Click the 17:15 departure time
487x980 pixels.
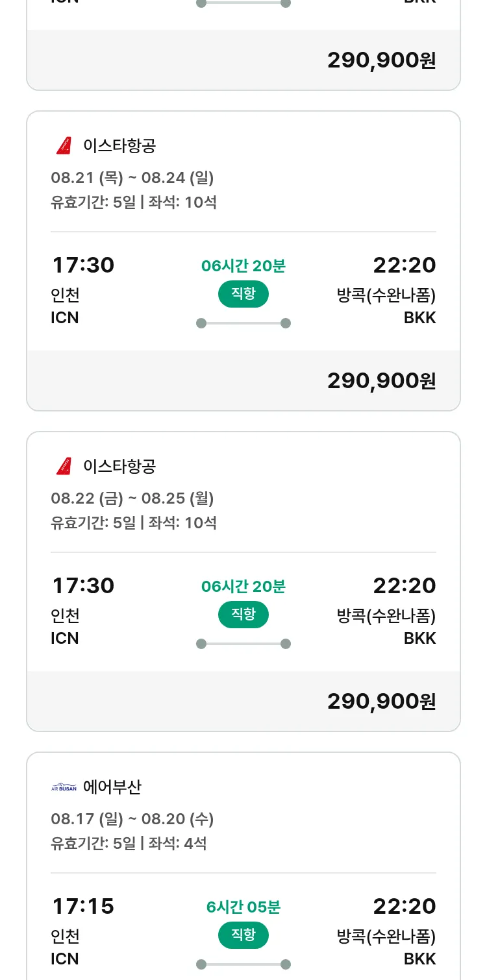tap(82, 906)
